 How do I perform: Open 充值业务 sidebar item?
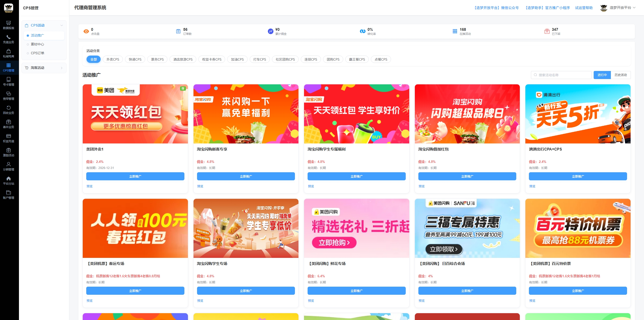[9, 39]
